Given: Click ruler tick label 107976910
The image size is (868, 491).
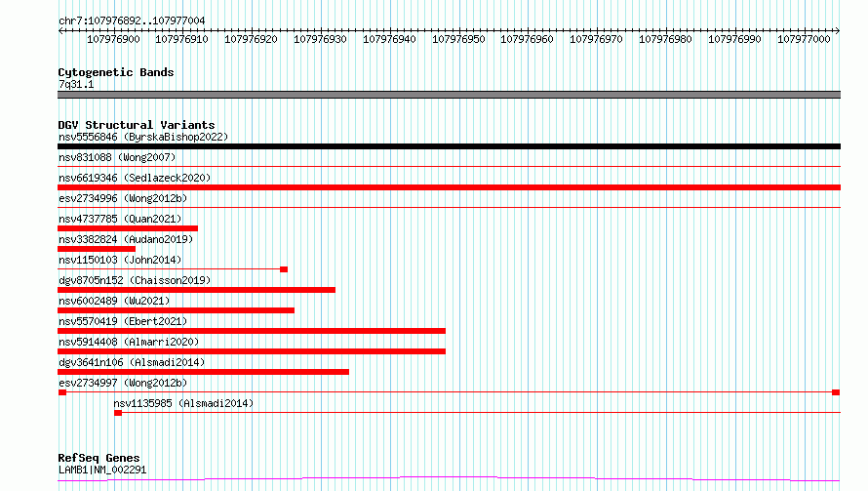Looking at the screenshot, I should [181, 39].
